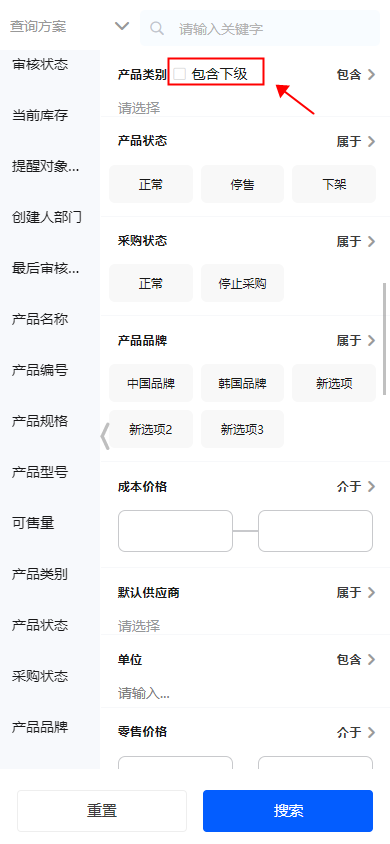Click the vertical scrollbar thumb

pyautogui.click(x=384, y=339)
